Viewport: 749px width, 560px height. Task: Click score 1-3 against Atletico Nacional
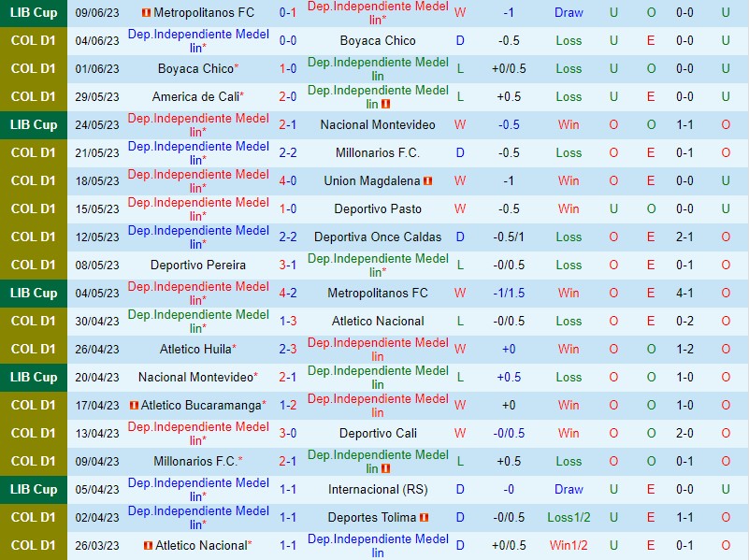[288, 321]
